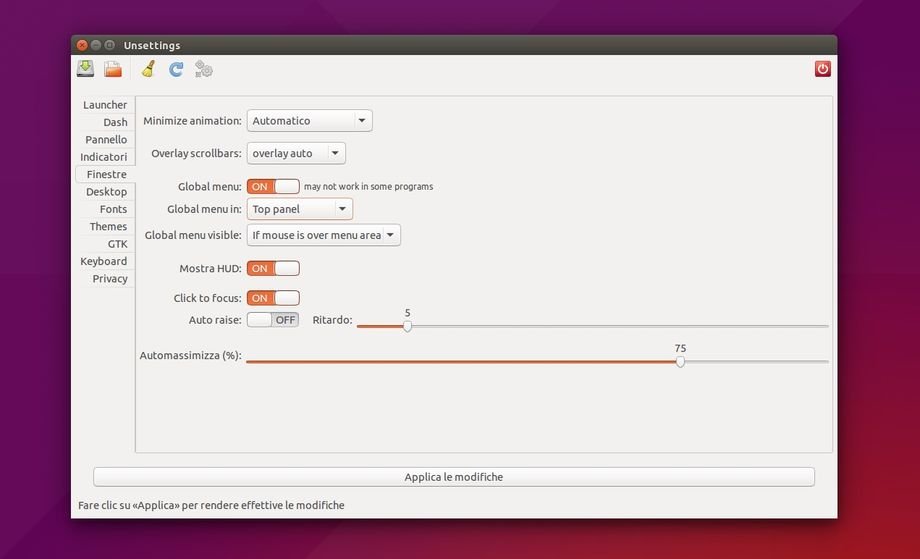
Task: Open the Overlay scrollbars dropdown
Action: pos(296,153)
